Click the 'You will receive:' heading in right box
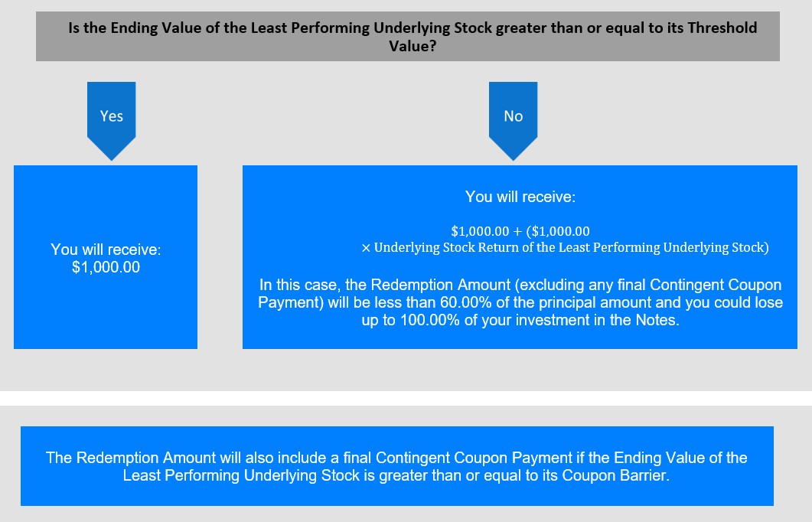 [x=520, y=197]
